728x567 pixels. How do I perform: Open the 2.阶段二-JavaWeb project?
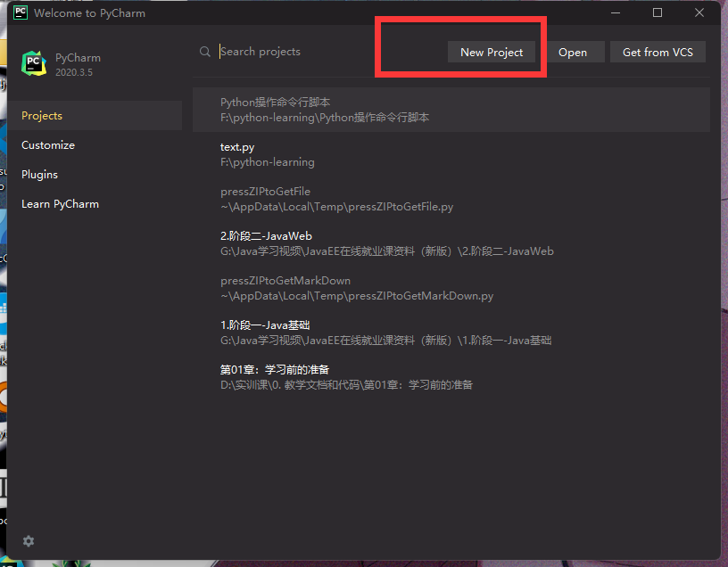(x=451, y=243)
